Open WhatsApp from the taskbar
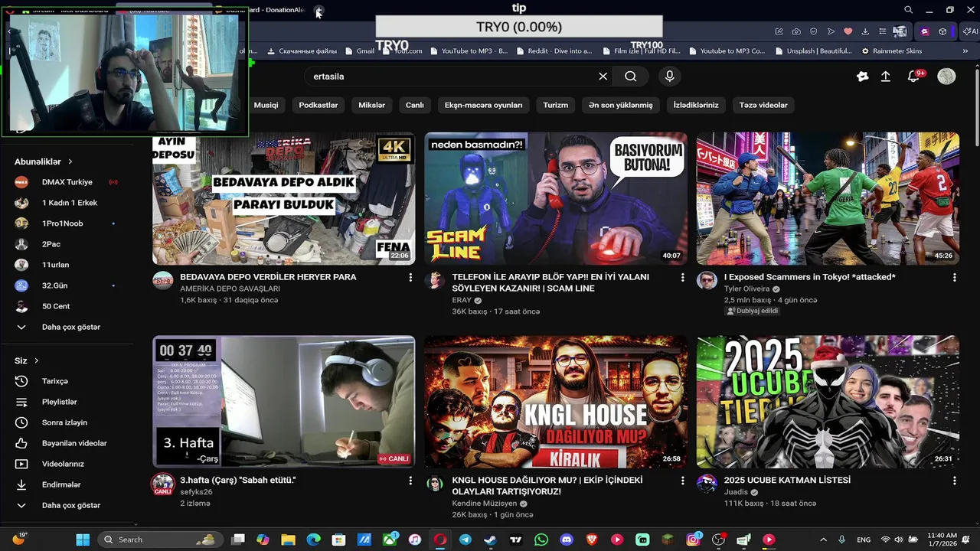This screenshot has width=980, height=551. 541,540
